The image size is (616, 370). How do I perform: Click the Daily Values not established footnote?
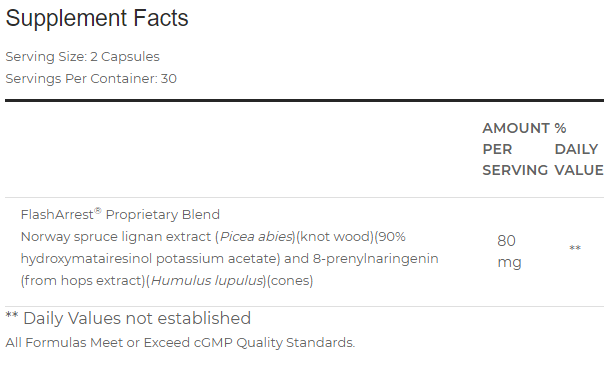point(137,318)
